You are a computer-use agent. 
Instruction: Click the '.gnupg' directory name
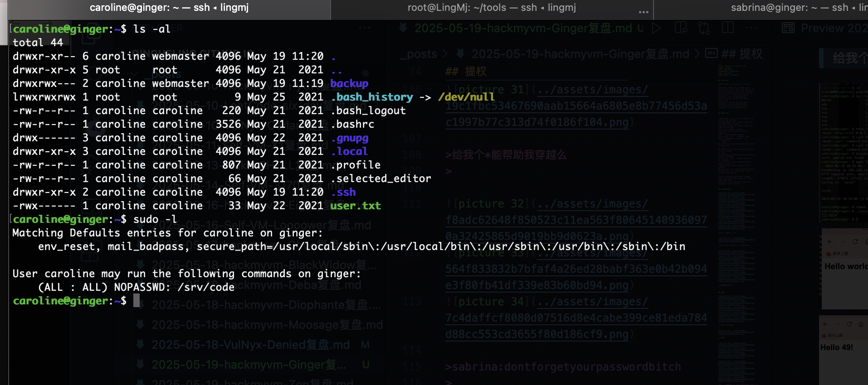pos(350,138)
